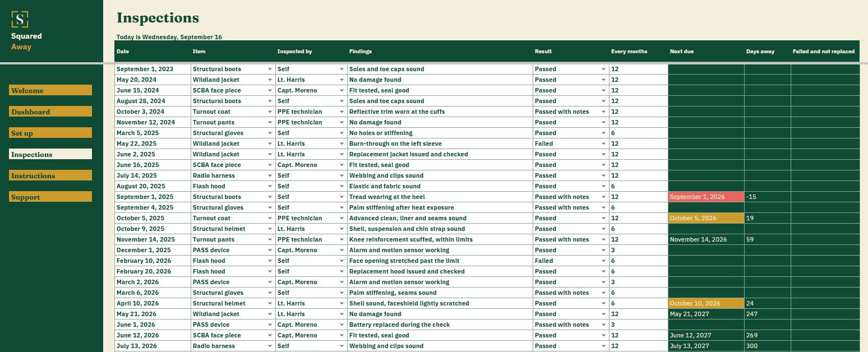Open Item dropdown for October 3, 2024 row
868x352 pixels.
click(270, 112)
